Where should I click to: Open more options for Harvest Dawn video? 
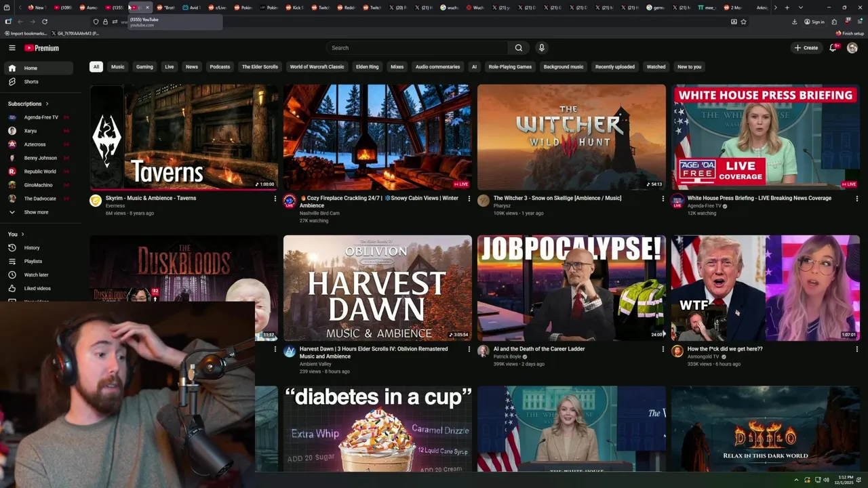click(x=469, y=349)
